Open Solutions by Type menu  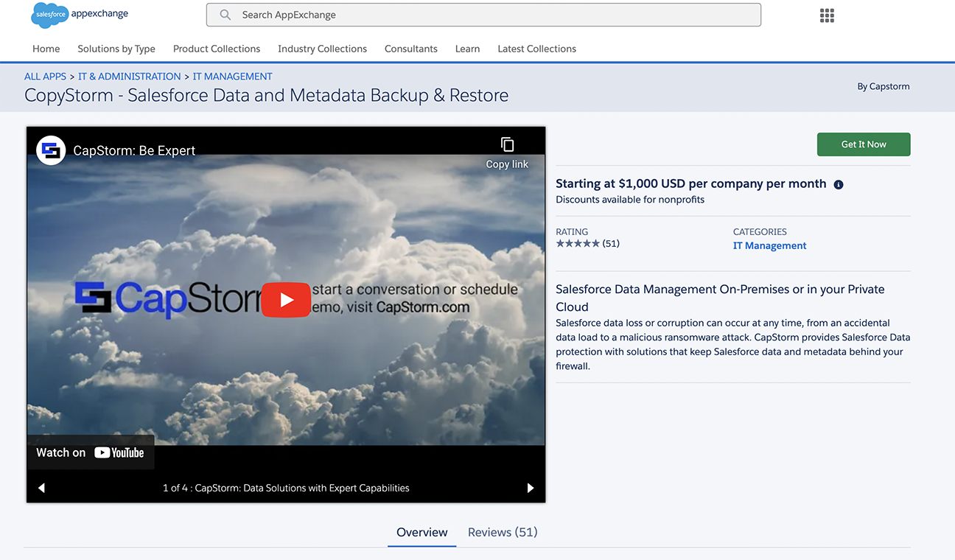(x=116, y=49)
